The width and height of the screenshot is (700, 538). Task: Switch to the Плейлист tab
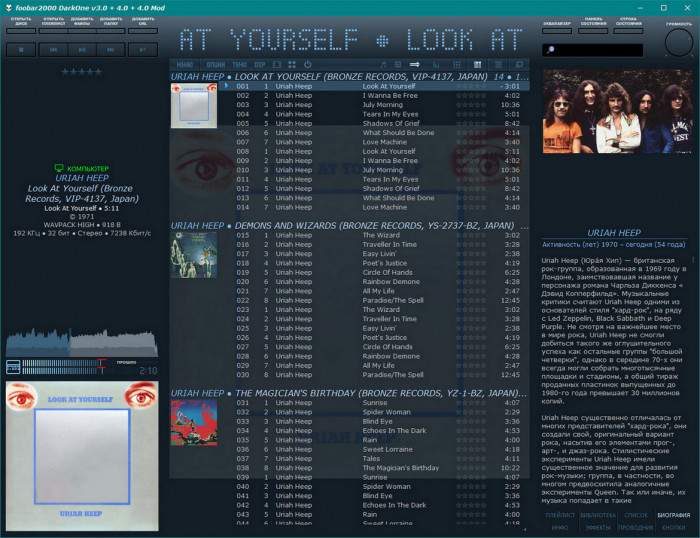click(560, 515)
